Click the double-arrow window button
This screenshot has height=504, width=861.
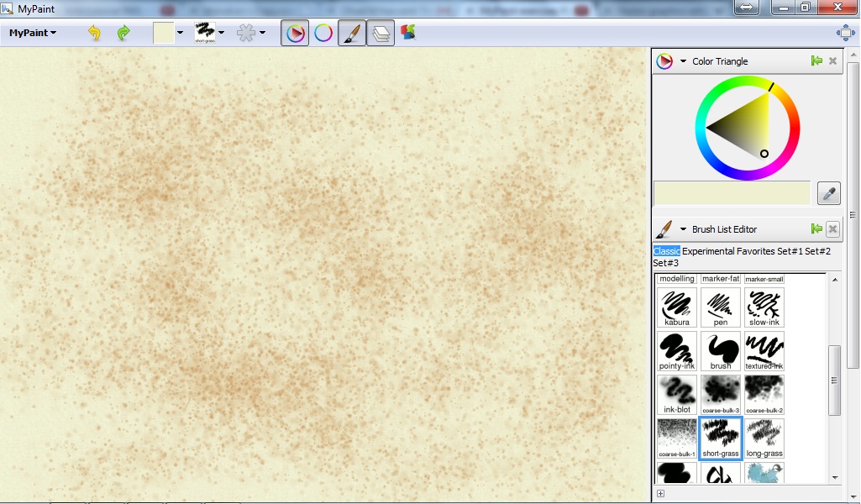pyautogui.click(x=748, y=7)
